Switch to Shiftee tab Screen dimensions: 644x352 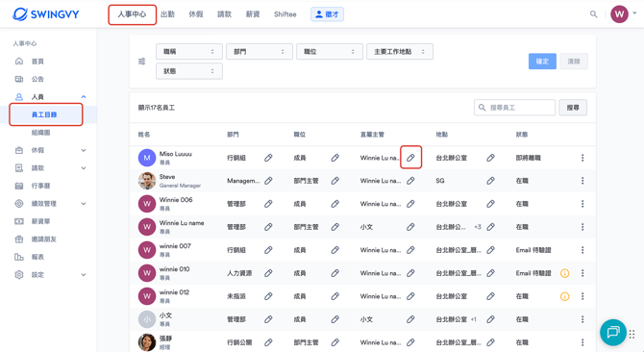[x=285, y=14]
